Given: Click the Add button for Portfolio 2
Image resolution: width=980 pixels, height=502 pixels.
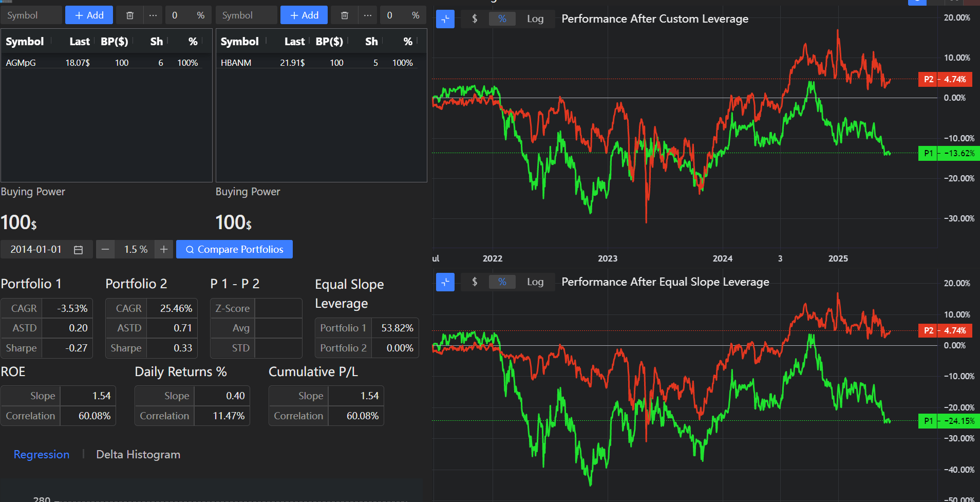Looking at the screenshot, I should pyautogui.click(x=304, y=15).
